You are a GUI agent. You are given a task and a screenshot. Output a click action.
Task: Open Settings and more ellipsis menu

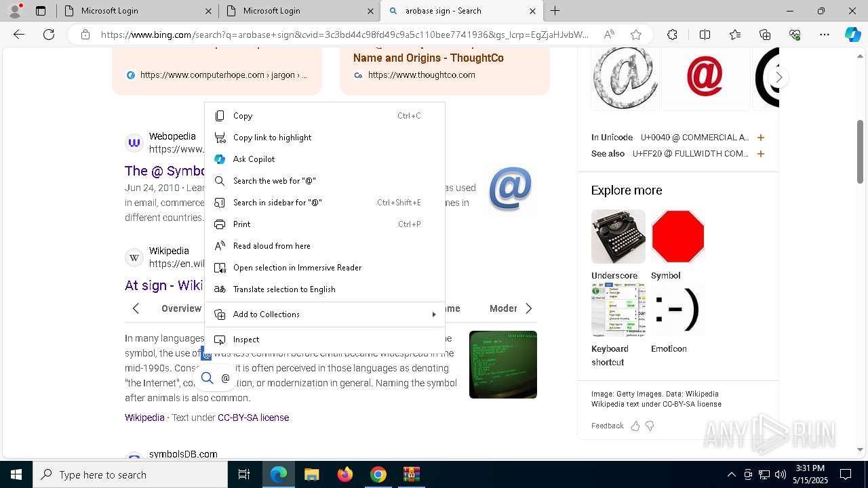[825, 35]
